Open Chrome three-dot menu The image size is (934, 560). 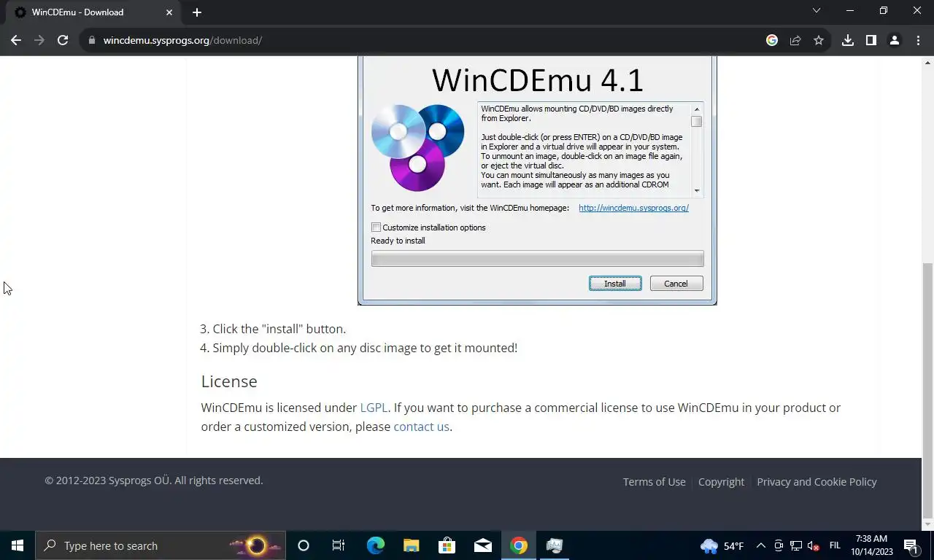pyautogui.click(x=918, y=40)
